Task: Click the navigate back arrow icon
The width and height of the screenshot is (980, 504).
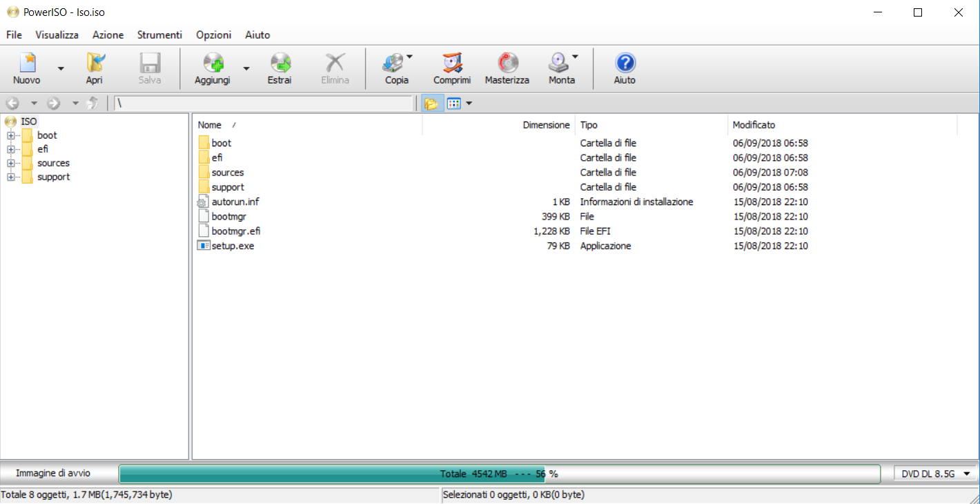Action: click(12, 104)
